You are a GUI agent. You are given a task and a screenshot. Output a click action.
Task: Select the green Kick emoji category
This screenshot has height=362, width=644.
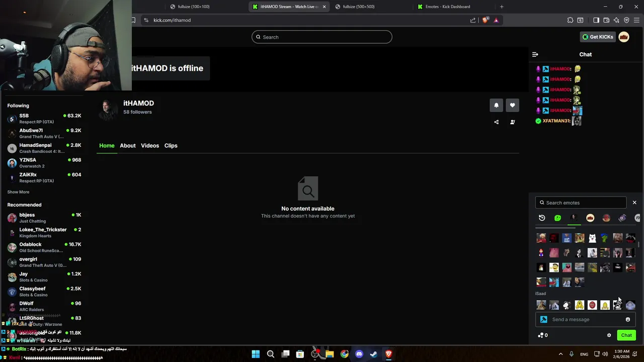[x=557, y=218]
